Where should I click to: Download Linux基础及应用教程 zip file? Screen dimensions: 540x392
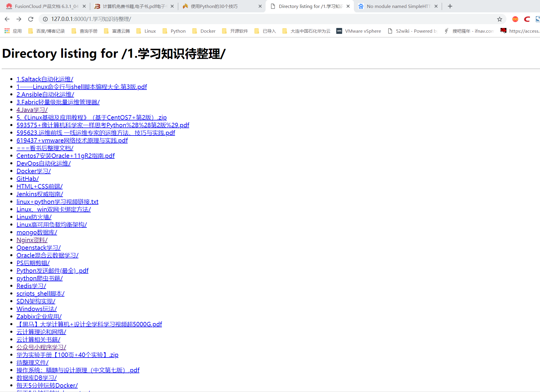coord(92,118)
